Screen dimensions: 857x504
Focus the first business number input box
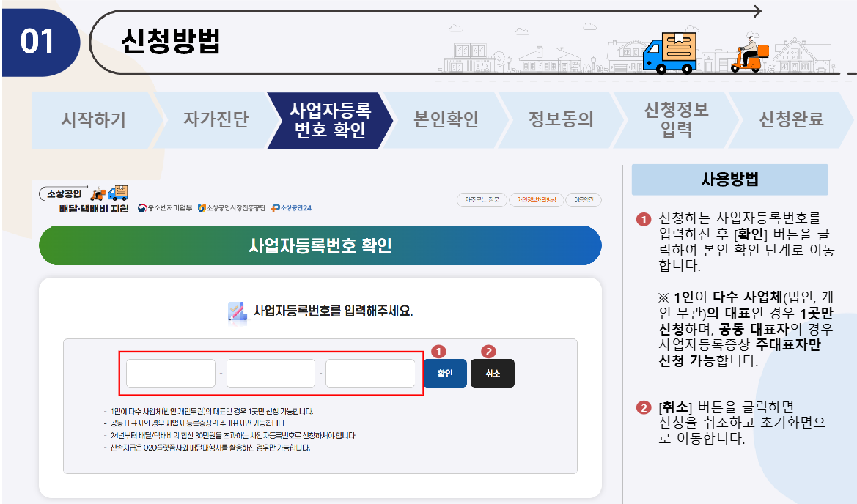pyautogui.click(x=171, y=373)
